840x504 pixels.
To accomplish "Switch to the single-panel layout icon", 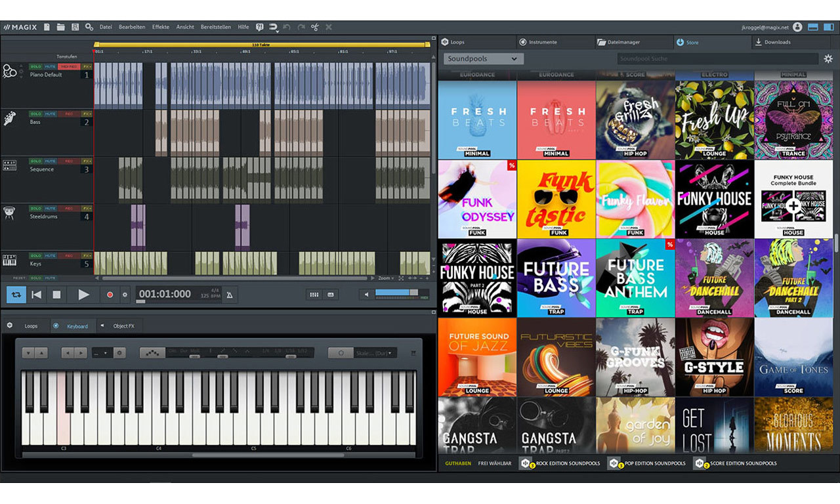I will [812, 27].
